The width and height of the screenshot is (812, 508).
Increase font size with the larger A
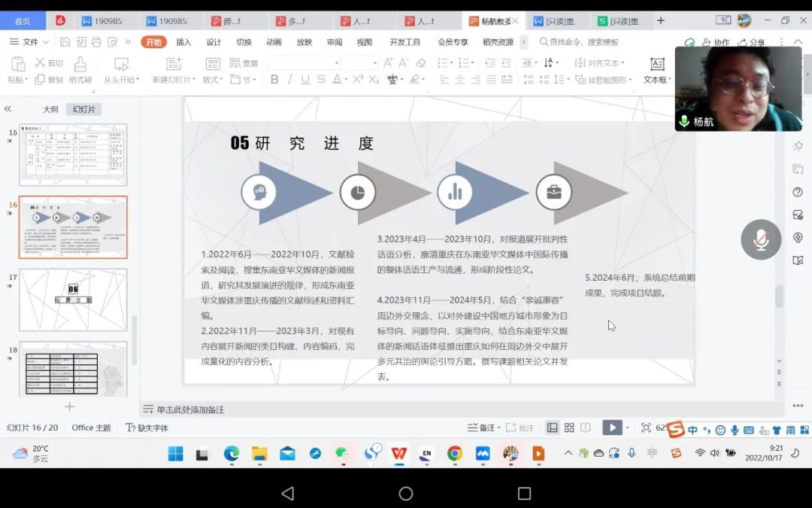(x=388, y=62)
